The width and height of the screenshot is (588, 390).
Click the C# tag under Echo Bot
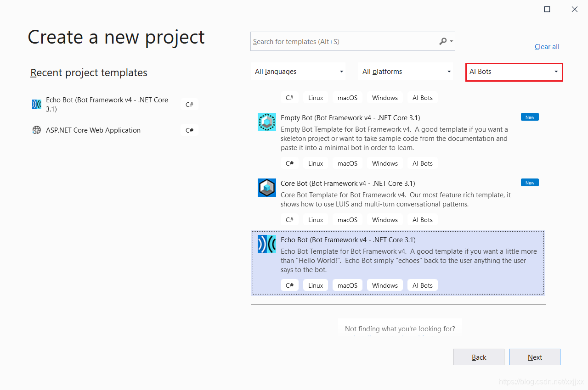coord(289,285)
